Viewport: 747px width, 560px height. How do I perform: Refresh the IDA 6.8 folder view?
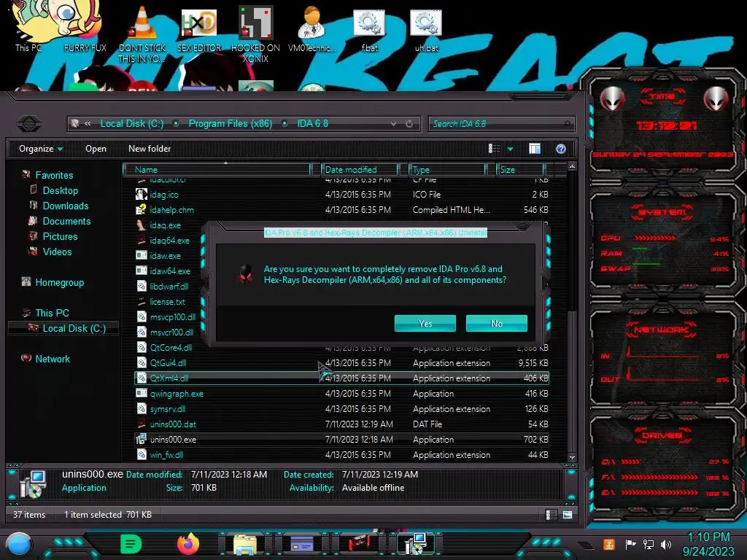tap(409, 124)
